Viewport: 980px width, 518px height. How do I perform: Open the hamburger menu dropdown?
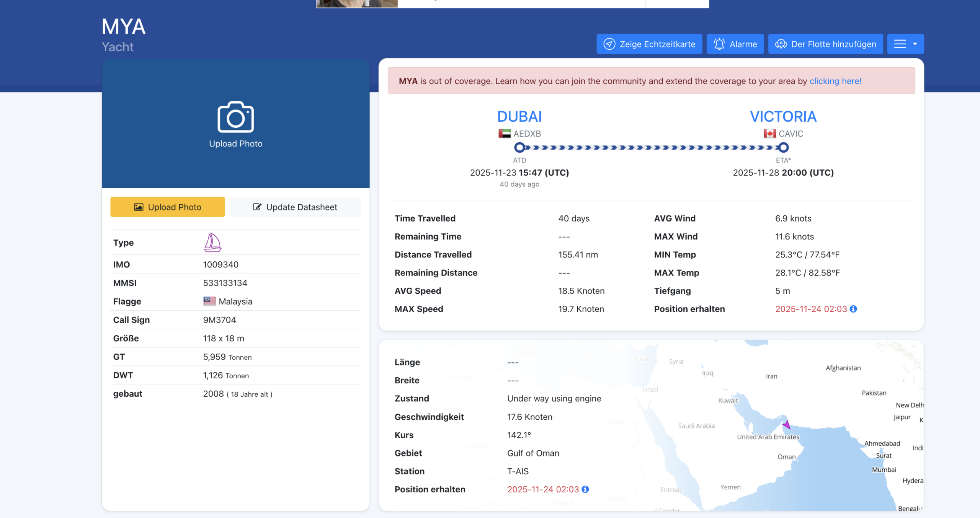coord(905,44)
